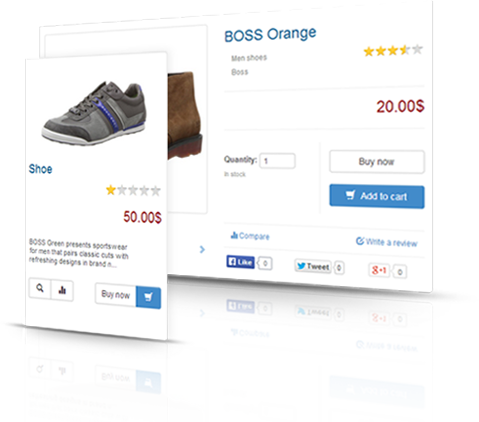
Task: Rate the Shoe product three stars
Action: tap(133, 190)
